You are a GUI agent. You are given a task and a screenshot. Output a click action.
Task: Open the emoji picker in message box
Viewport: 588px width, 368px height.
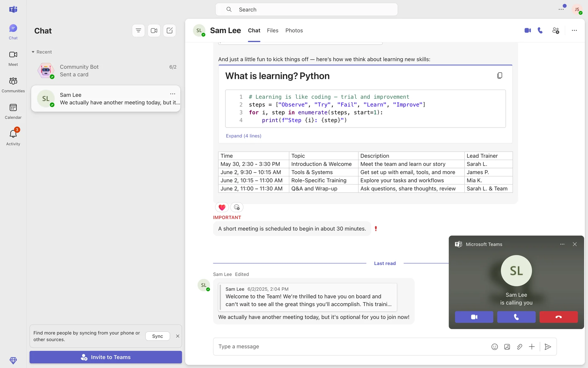(495, 347)
